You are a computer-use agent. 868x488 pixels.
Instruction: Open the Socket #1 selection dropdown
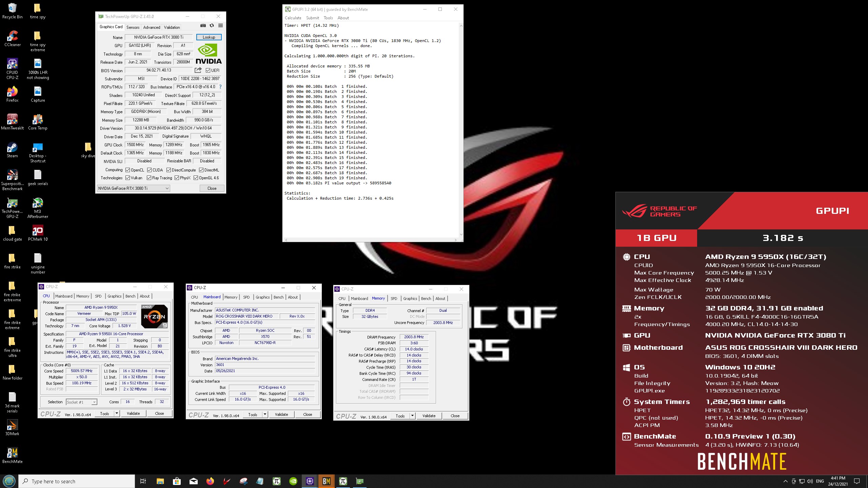[x=81, y=402]
